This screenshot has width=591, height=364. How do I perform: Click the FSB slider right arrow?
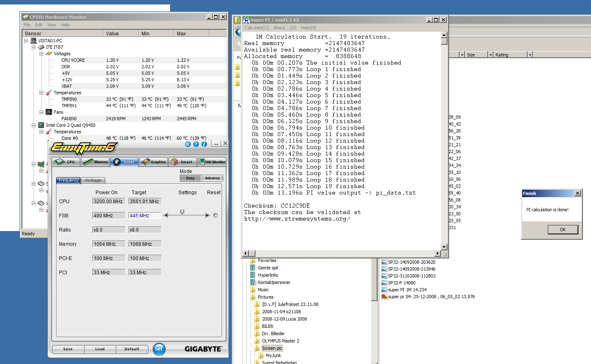[208, 215]
